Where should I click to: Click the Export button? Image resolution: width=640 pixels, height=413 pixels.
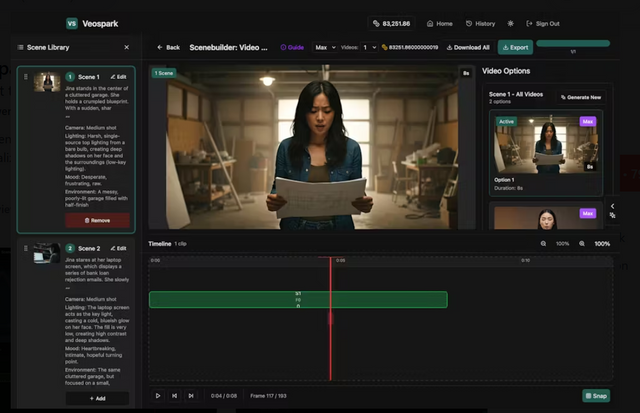coord(515,47)
